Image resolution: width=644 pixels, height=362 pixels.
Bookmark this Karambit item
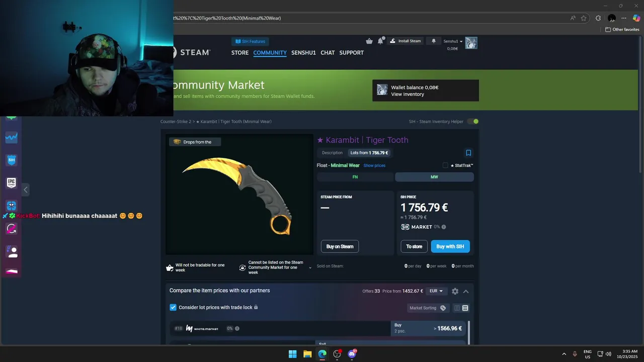468,153
